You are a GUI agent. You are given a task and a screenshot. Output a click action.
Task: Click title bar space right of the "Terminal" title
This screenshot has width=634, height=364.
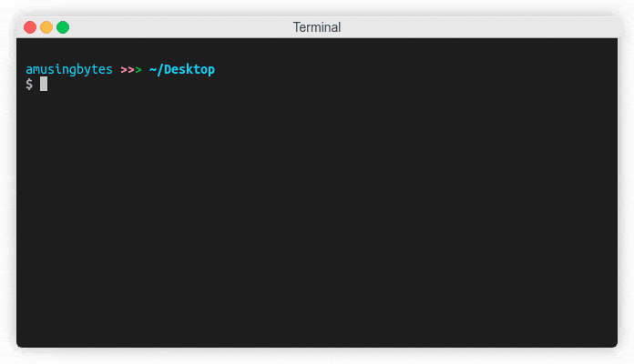tap(474, 27)
